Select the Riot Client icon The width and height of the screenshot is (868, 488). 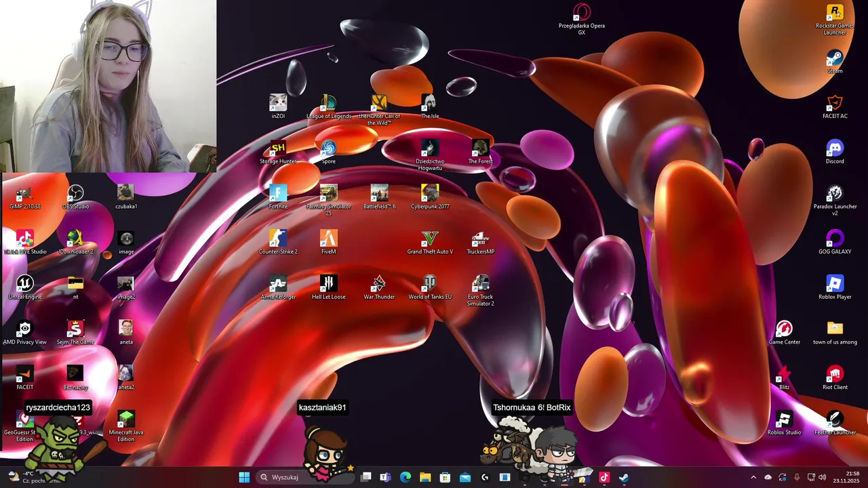pos(835,378)
